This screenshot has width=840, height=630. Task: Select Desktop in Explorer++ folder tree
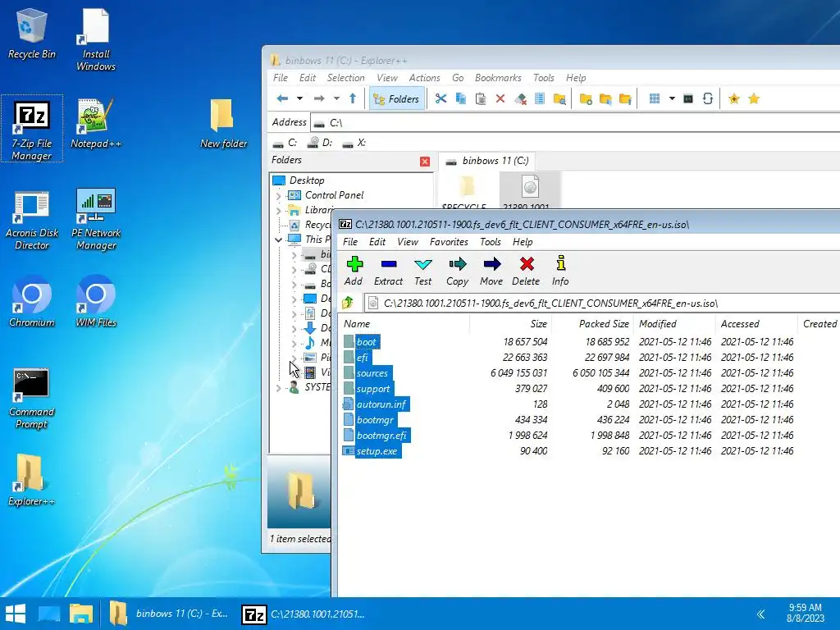(307, 180)
